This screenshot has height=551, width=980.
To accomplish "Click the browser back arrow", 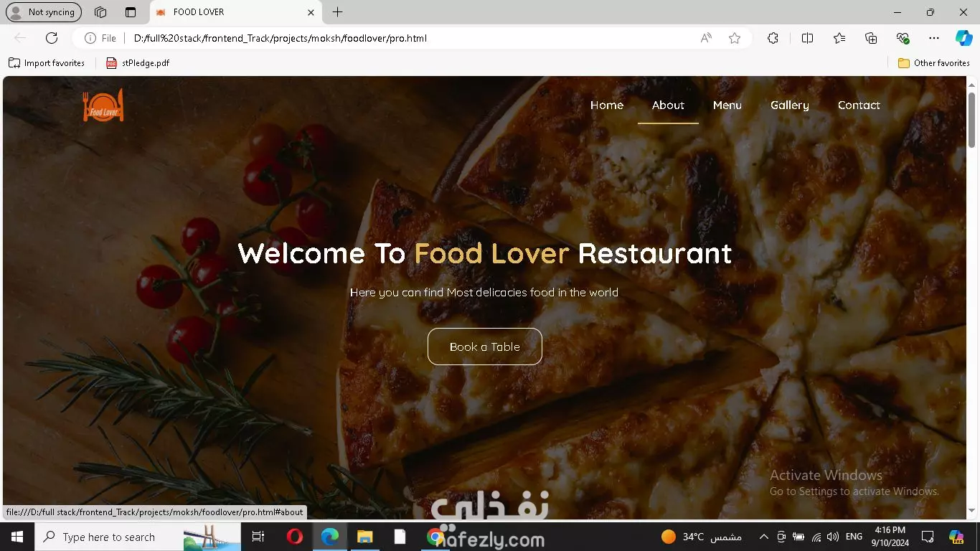I will pos(20,38).
